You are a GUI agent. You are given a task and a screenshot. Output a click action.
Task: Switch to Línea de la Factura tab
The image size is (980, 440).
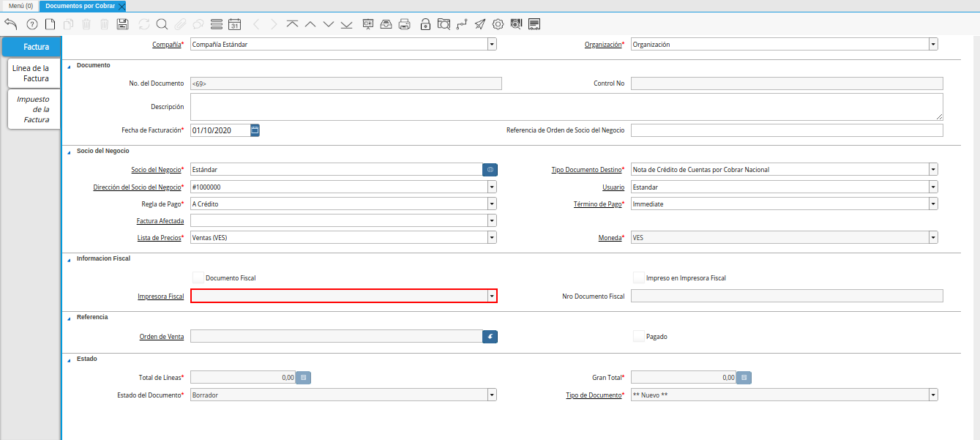tap(31, 73)
